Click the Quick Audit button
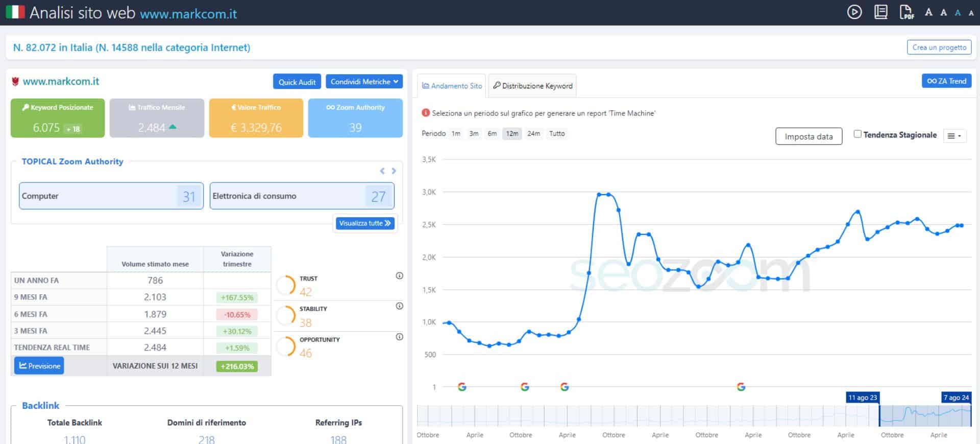 (x=297, y=82)
